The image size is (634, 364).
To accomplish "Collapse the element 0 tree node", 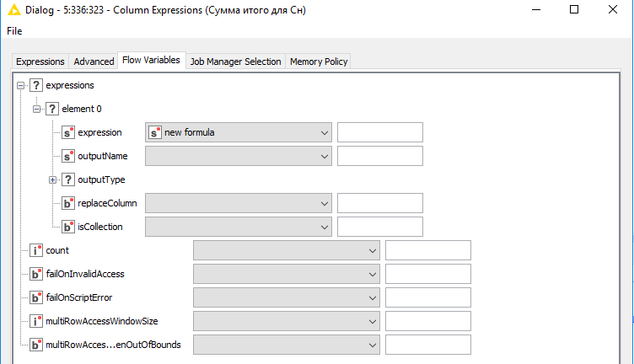I will coord(37,109).
